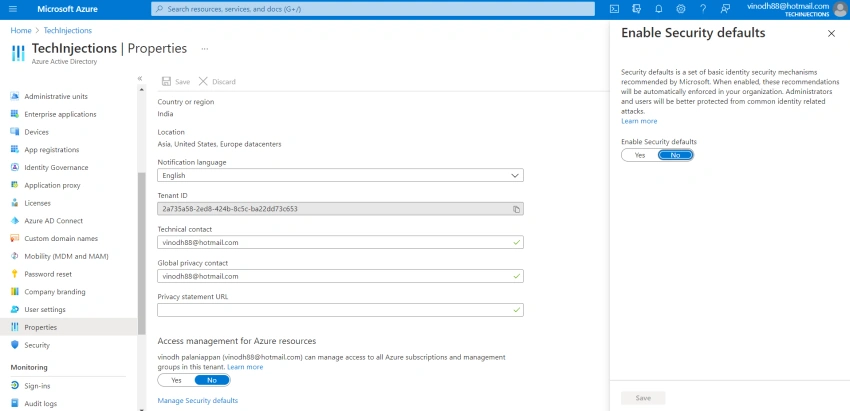
Task: Click the left menu vertical scrollbar
Action: (x=142, y=253)
